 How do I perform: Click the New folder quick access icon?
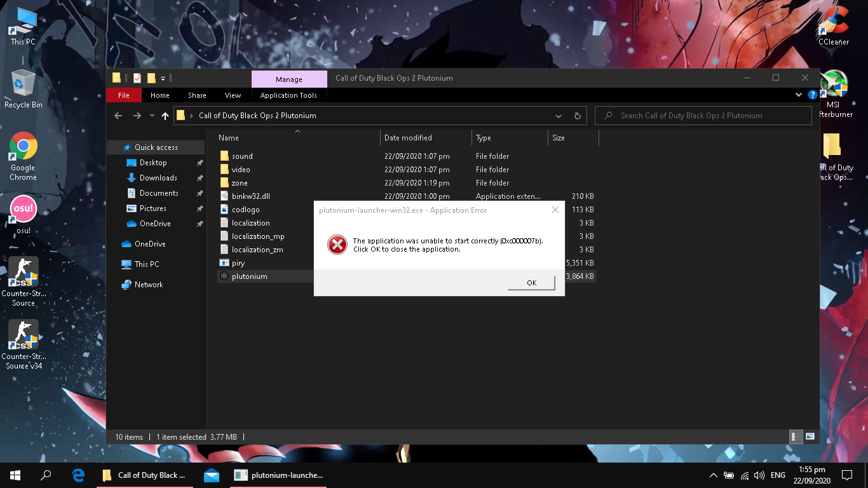[151, 78]
